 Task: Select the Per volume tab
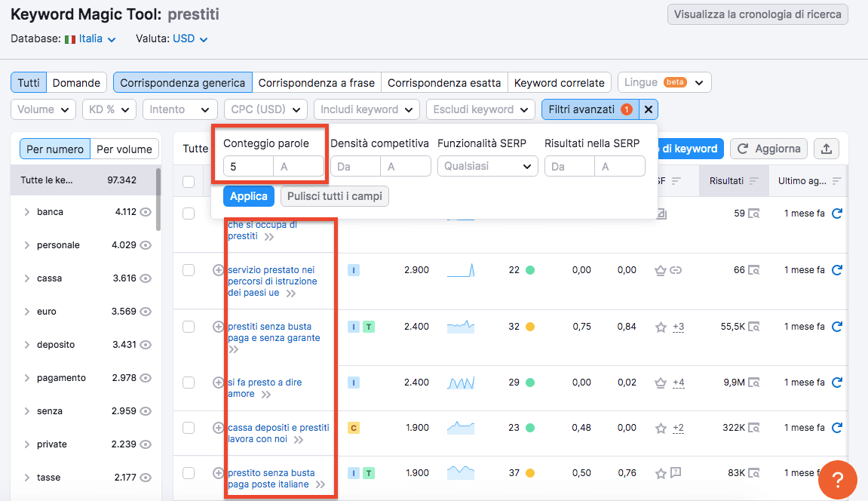pyautogui.click(x=124, y=149)
